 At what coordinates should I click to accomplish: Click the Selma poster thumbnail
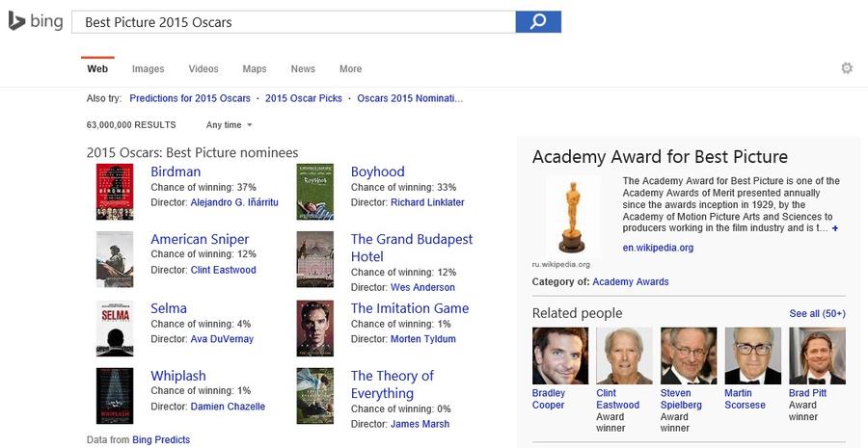(x=115, y=329)
